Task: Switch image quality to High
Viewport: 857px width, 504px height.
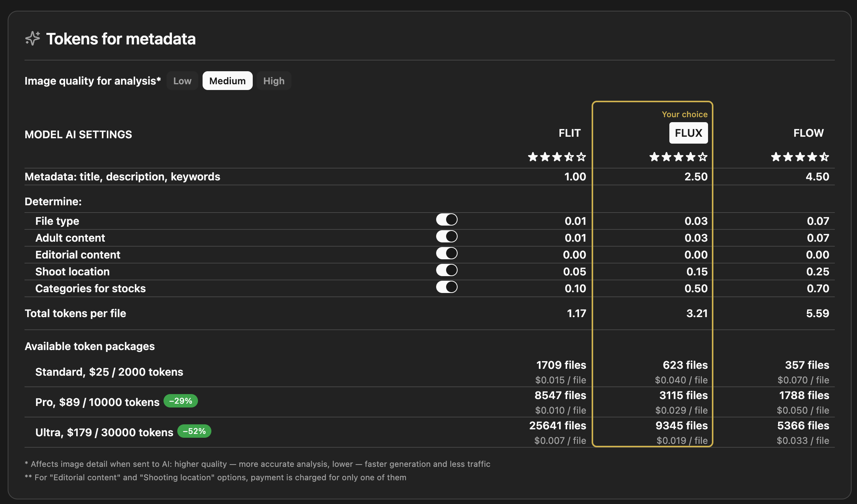Action: point(274,81)
